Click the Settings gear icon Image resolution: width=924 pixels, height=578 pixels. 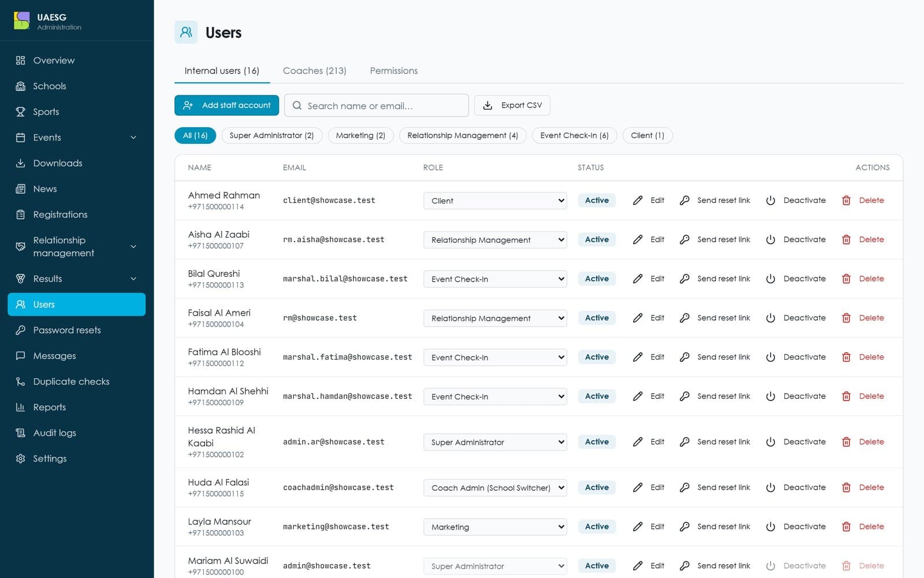21,458
